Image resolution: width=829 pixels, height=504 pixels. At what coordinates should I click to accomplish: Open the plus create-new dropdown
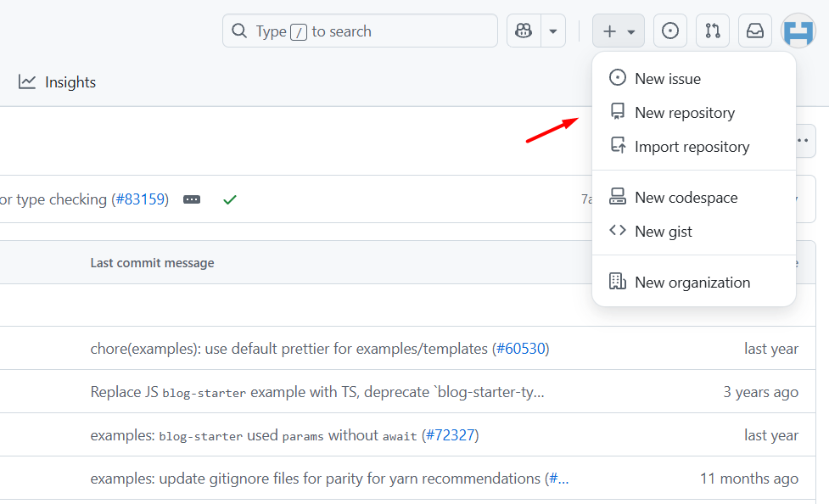point(618,31)
